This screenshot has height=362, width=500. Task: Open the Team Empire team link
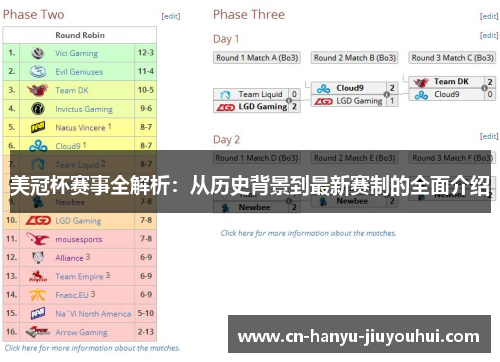79,276
